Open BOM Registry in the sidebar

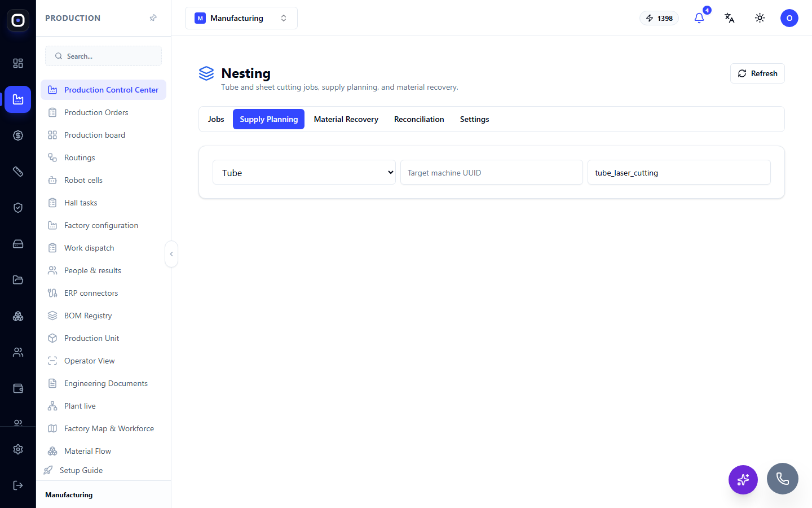pyautogui.click(x=103, y=316)
